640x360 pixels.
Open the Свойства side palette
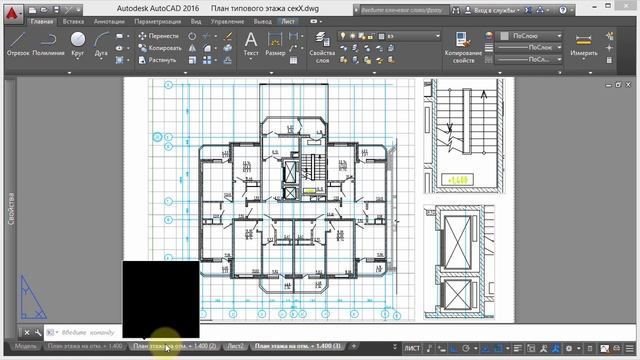tap(11, 208)
